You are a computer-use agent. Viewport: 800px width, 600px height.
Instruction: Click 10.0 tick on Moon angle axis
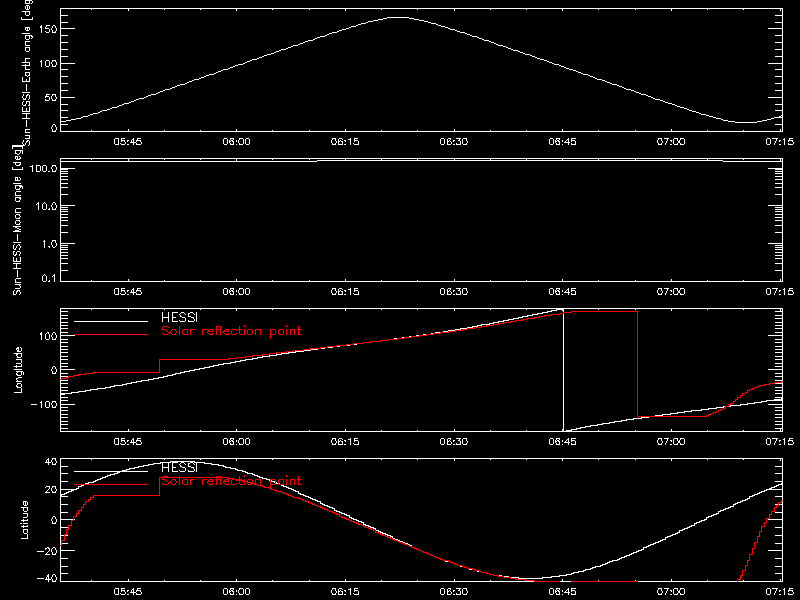coord(46,206)
